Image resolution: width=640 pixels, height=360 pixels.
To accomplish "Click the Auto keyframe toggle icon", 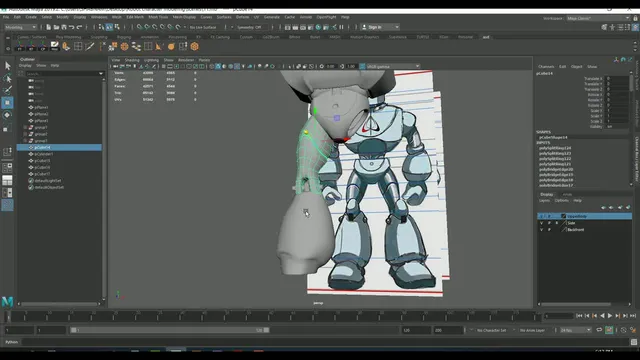I will [x=609, y=330].
